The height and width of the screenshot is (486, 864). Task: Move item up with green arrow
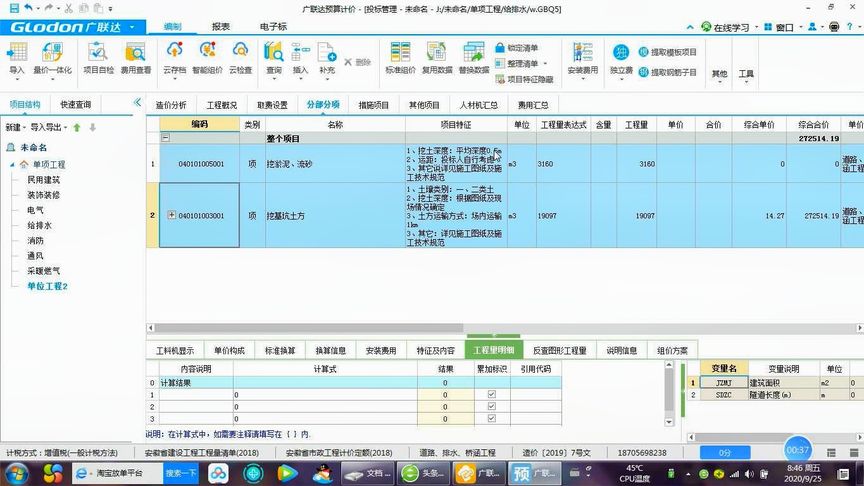77,127
